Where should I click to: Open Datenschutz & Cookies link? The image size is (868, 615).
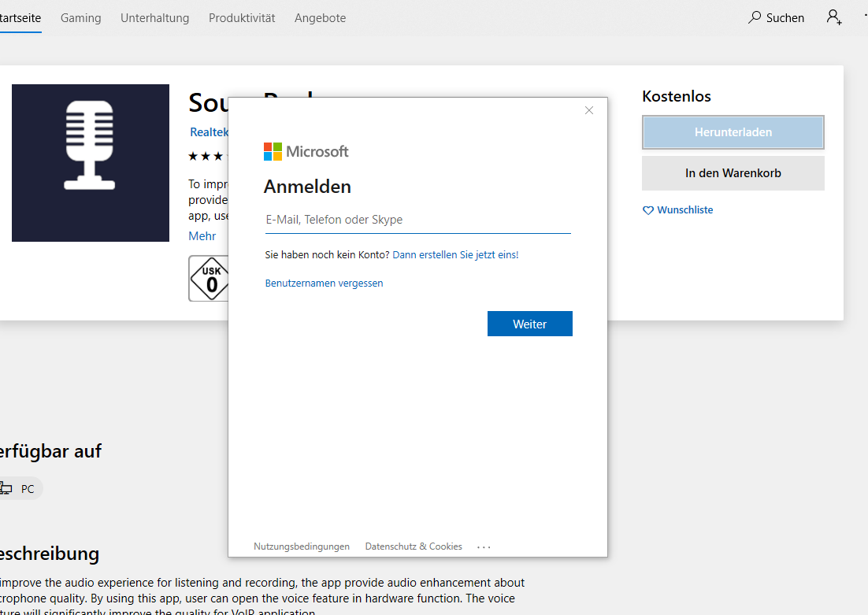coord(414,546)
